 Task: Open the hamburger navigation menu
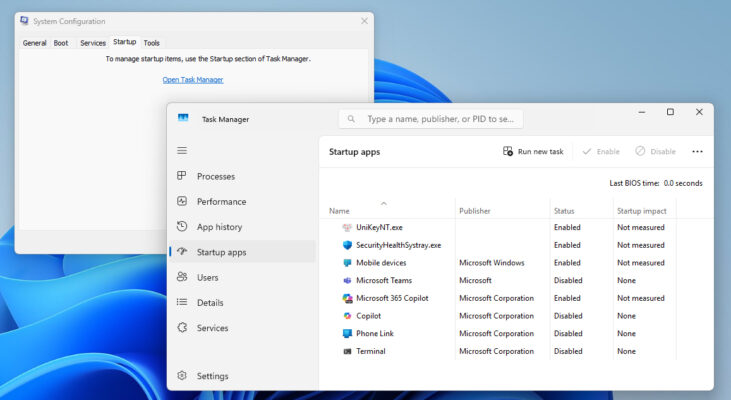[x=182, y=150]
